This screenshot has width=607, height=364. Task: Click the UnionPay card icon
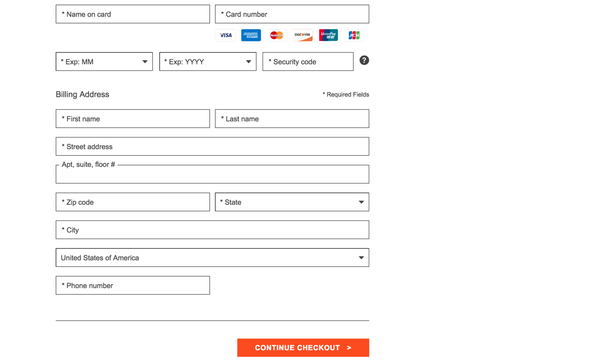pos(328,35)
